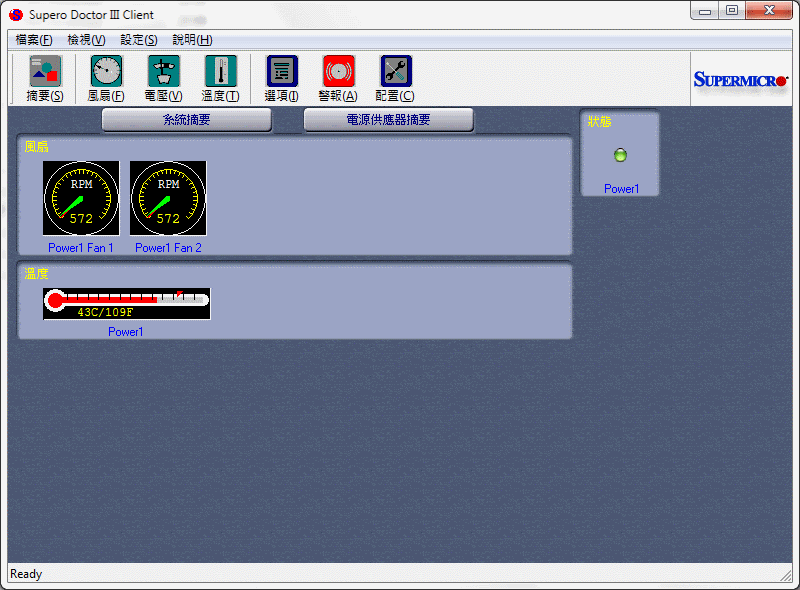Viewport: 800px width, 590px height.
Task: Click the 溫度 (Temperature) thermometer icon
Action: [221, 72]
